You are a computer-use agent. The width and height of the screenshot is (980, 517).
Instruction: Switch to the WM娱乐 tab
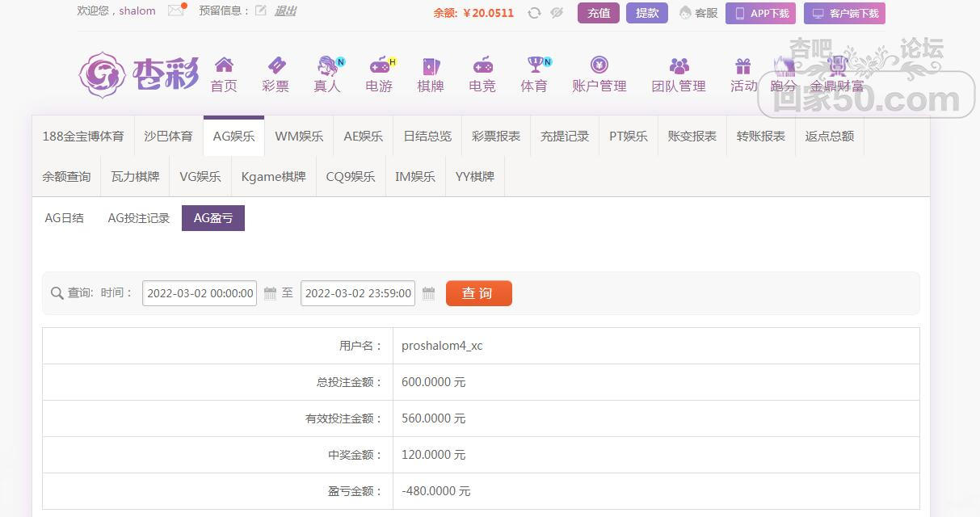[299, 137]
